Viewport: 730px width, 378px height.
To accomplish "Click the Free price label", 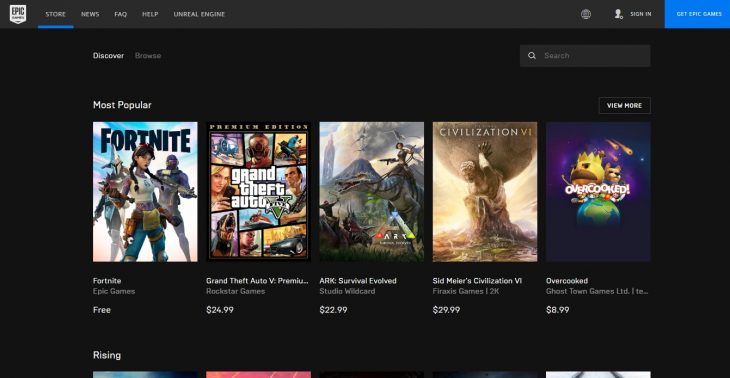I will pos(102,310).
